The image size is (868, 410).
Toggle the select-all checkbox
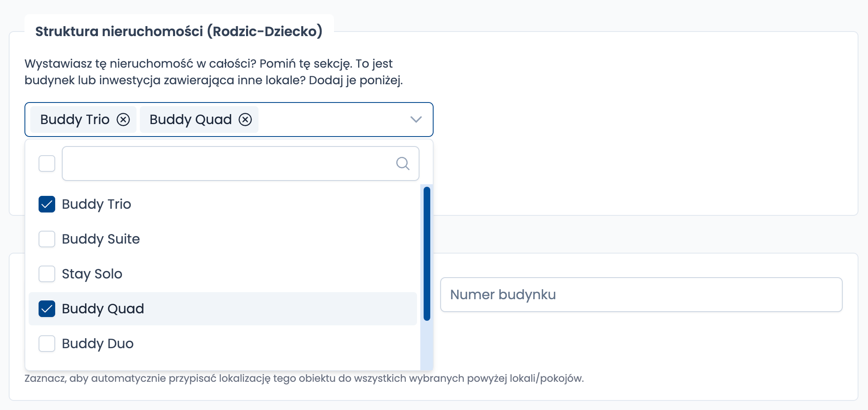[x=47, y=164]
